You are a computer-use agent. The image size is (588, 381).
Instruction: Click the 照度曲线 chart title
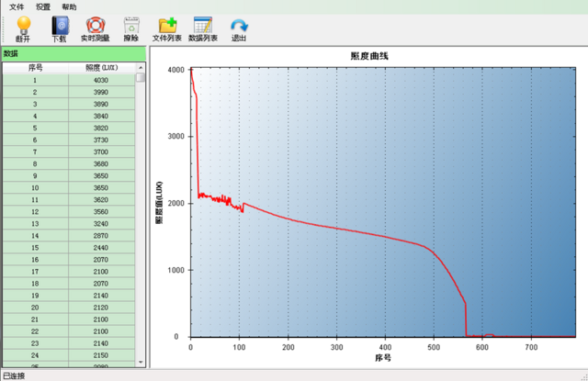[x=369, y=56]
